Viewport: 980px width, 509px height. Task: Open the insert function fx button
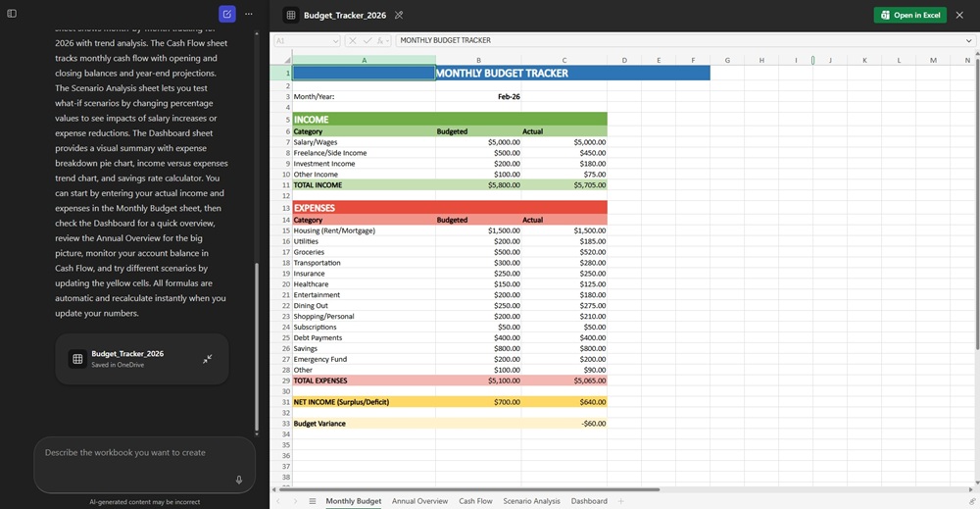click(380, 40)
